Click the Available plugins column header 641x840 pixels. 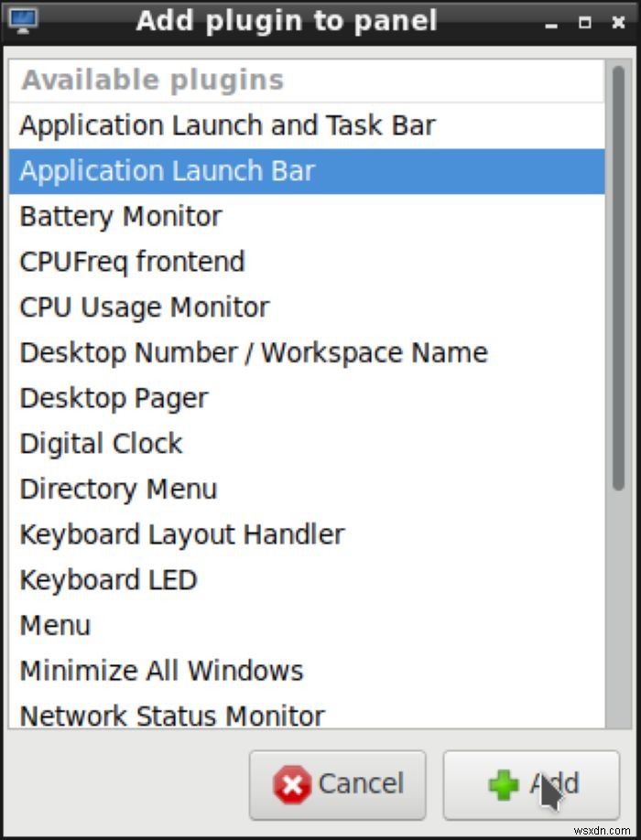[150, 81]
